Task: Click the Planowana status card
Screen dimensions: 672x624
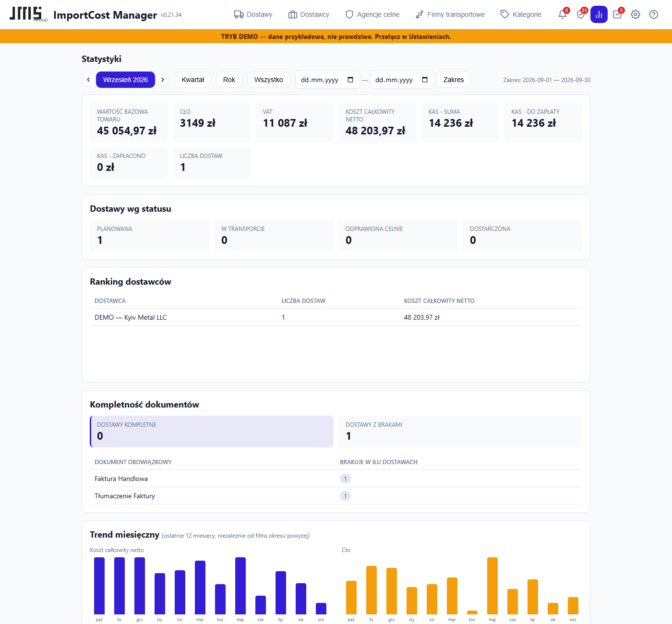Action: [x=149, y=236]
